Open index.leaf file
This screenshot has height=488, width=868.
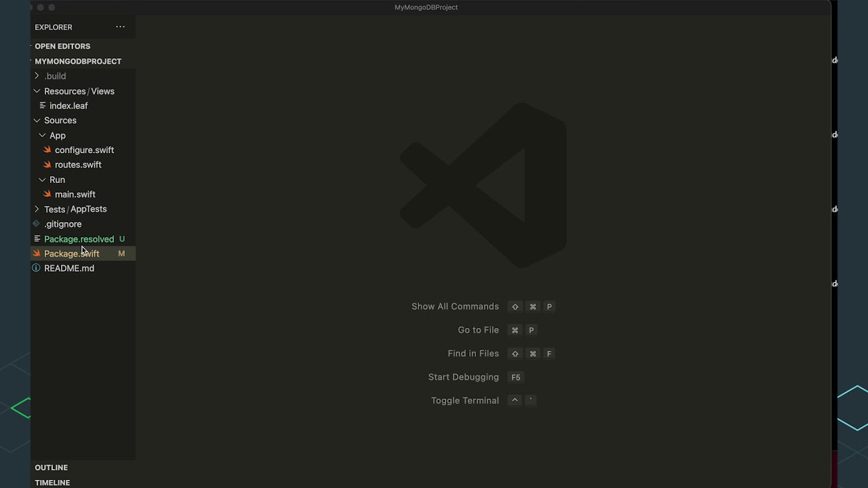click(68, 106)
